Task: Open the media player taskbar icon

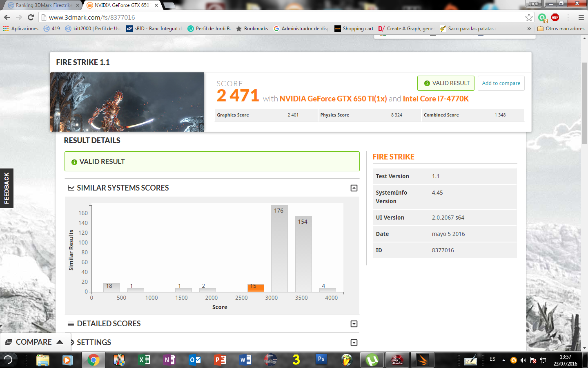Action: [x=67, y=360]
